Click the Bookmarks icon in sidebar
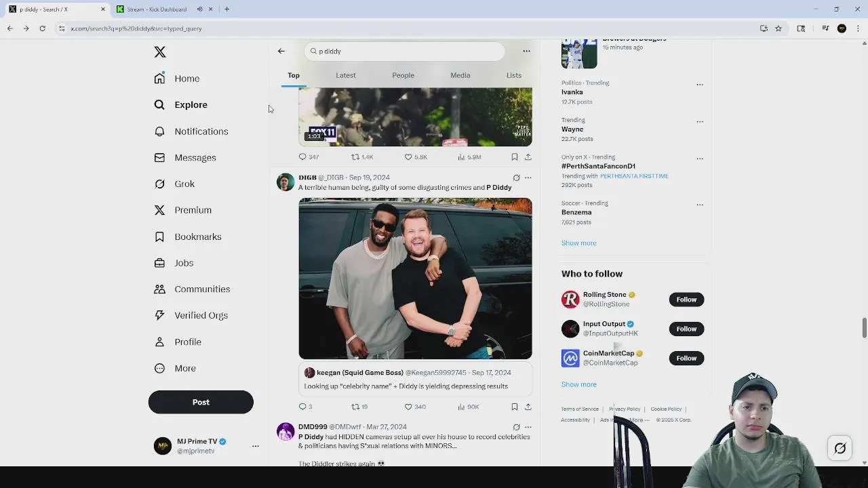Screen dimensions: 868x488 [x=159, y=237]
